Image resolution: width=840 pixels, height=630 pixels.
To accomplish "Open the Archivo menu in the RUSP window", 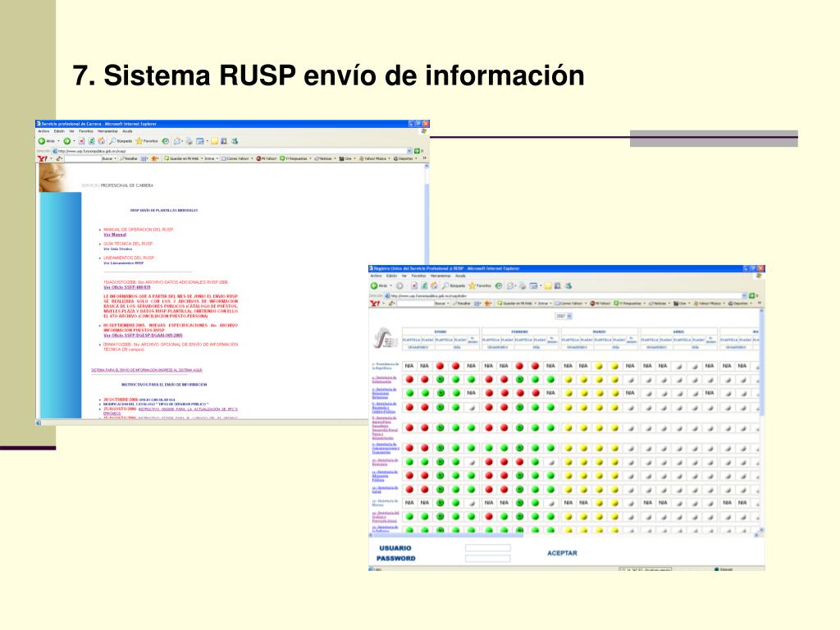I will click(375, 274).
